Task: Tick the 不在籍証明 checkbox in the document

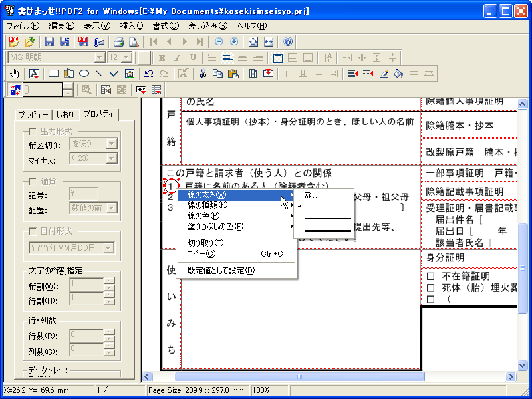Action: click(x=430, y=277)
